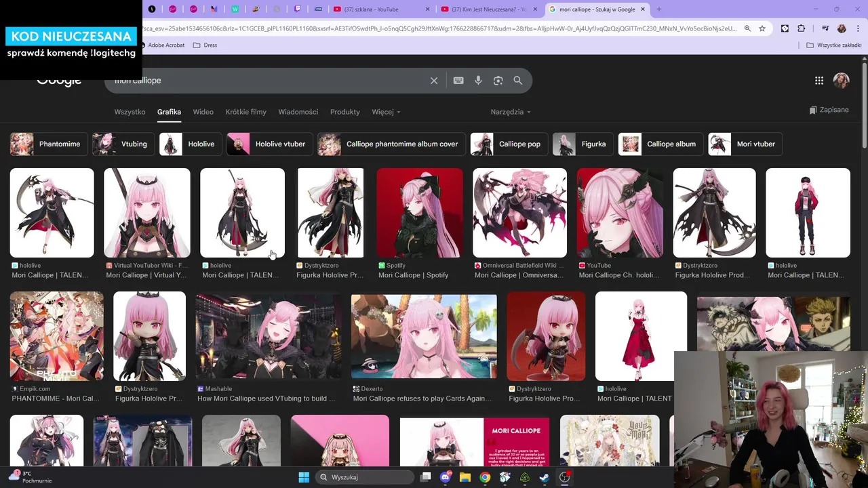Expand the Więcej dropdown

point(386,112)
